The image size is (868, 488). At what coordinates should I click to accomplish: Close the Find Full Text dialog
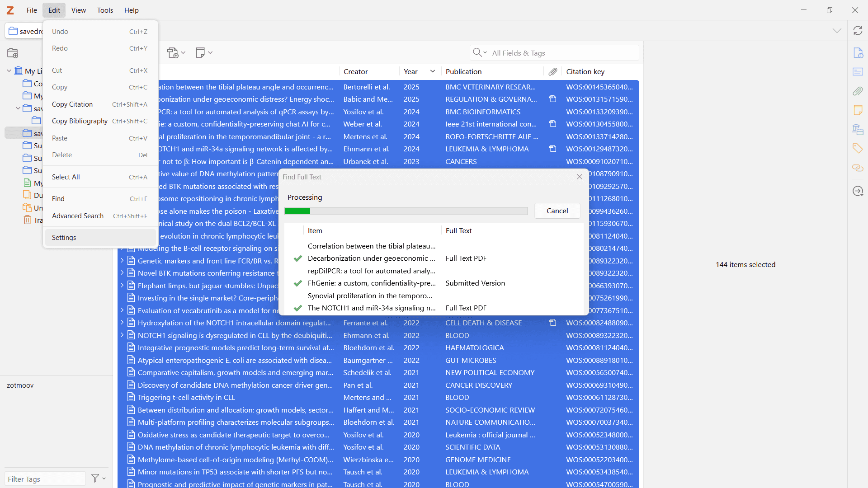pos(579,177)
